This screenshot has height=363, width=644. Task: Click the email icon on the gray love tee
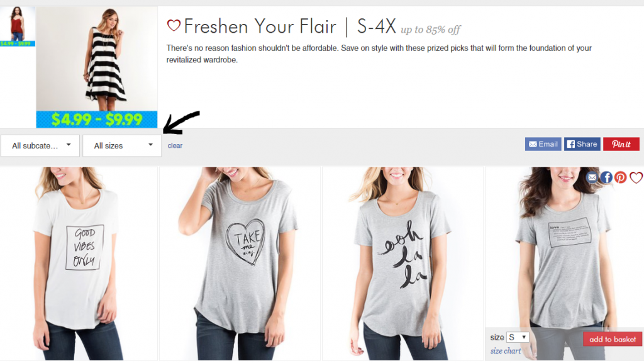tap(592, 177)
